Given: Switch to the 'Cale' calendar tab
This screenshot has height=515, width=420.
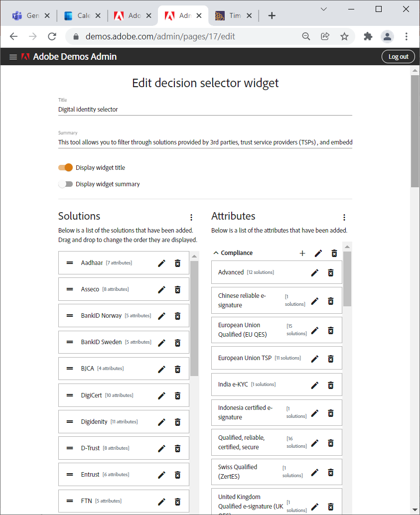Looking at the screenshot, I should [x=77, y=15].
